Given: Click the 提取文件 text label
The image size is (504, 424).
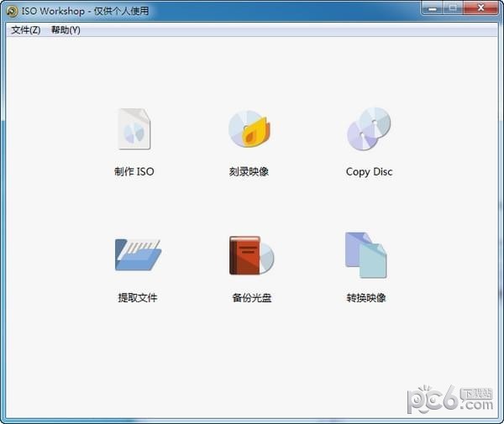Looking at the screenshot, I should coord(138,298).
